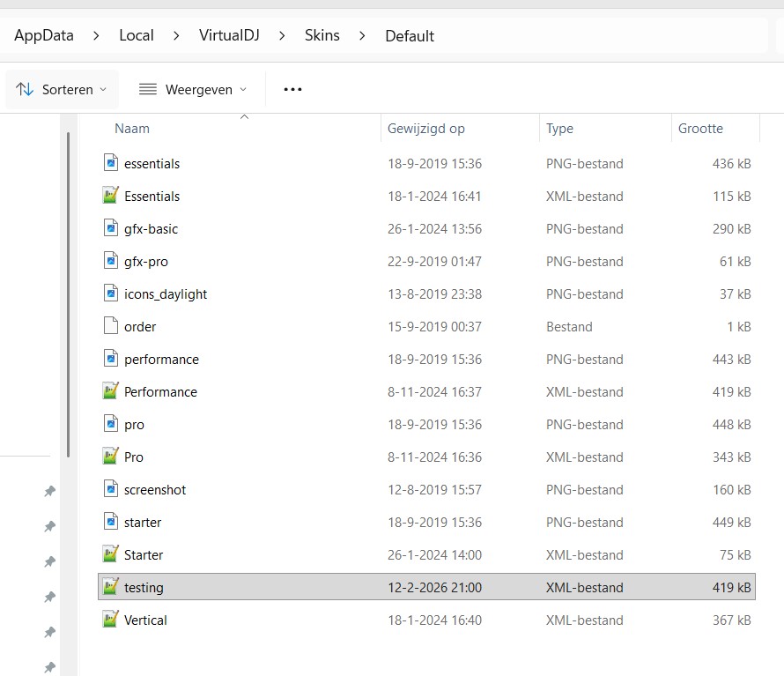This screenshot has height=676, width=784.
Task: Click the first pin icon in sidebar
Action: [x=50, y=491]
